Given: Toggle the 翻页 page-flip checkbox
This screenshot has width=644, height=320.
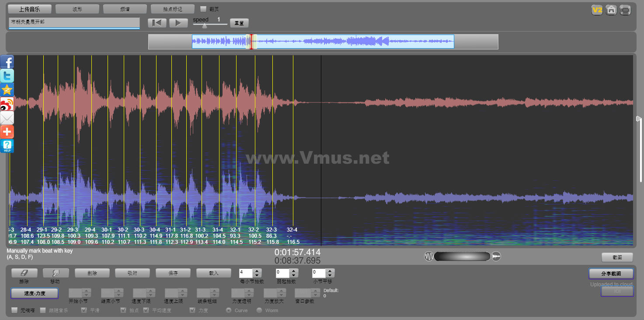Looking at the screenshot, I should [x=203, y=9].
